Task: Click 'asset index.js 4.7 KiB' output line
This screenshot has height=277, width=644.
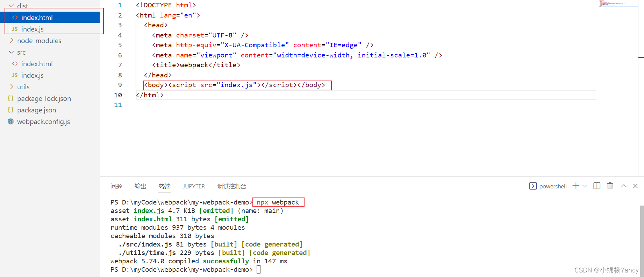Action: point(197,211)
